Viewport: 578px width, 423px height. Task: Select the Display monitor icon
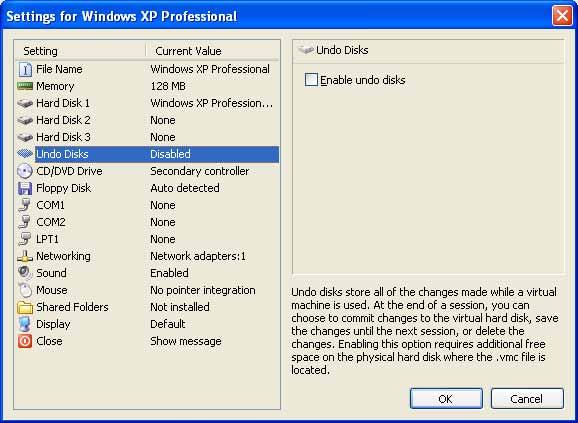tap(25, 324)
